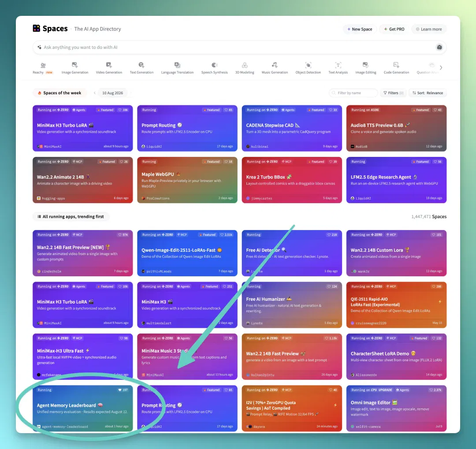This screenshot has width=476, height=449.
Task: Open the prithivMLmods author link
Action: point(156,271)
